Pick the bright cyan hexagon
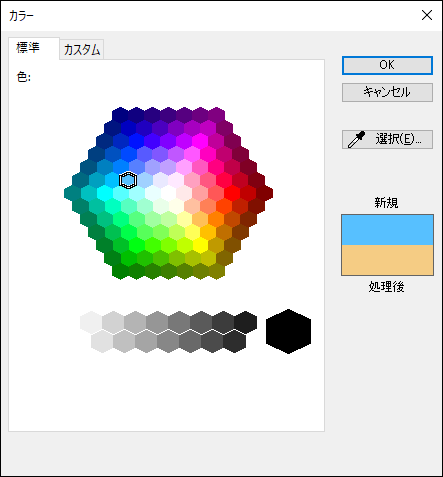Image resolution: width=443 pixels, height=477 pixels. [104, 193]
